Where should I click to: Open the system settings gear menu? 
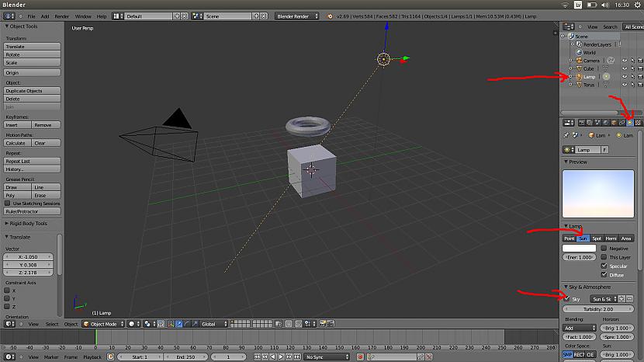point(638,5)
